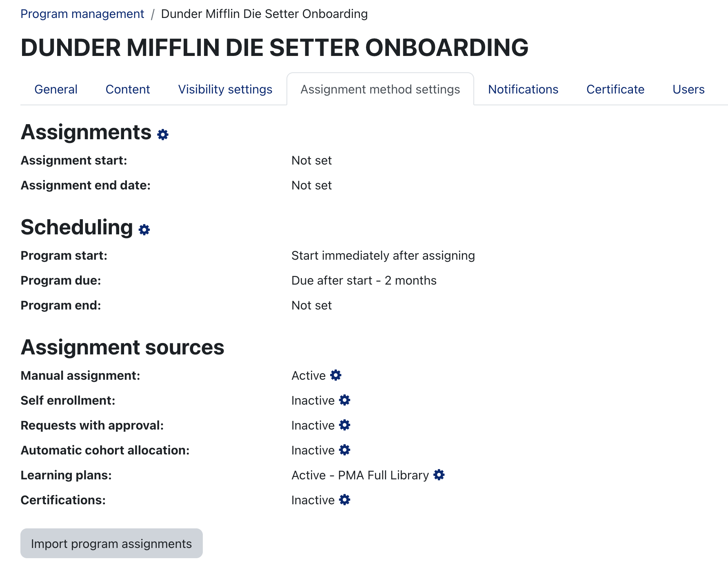Switch to the General tab
728x579 pixels.
(x=56, y=89)
